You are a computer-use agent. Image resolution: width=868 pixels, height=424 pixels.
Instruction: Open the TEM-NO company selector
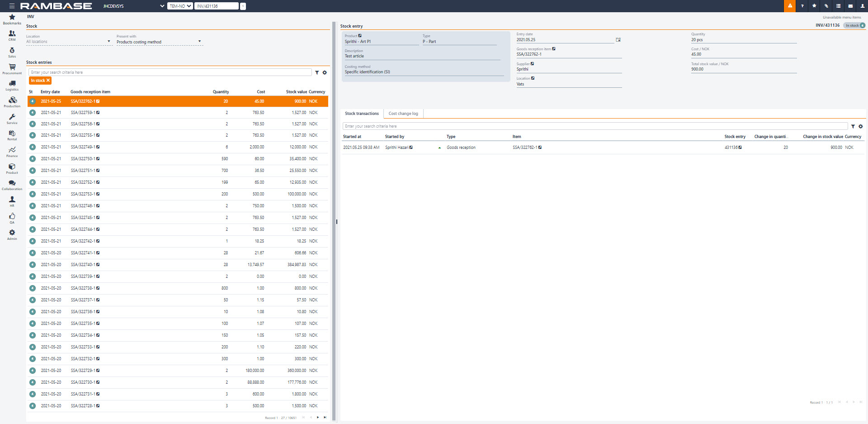[x=180, y=6]
